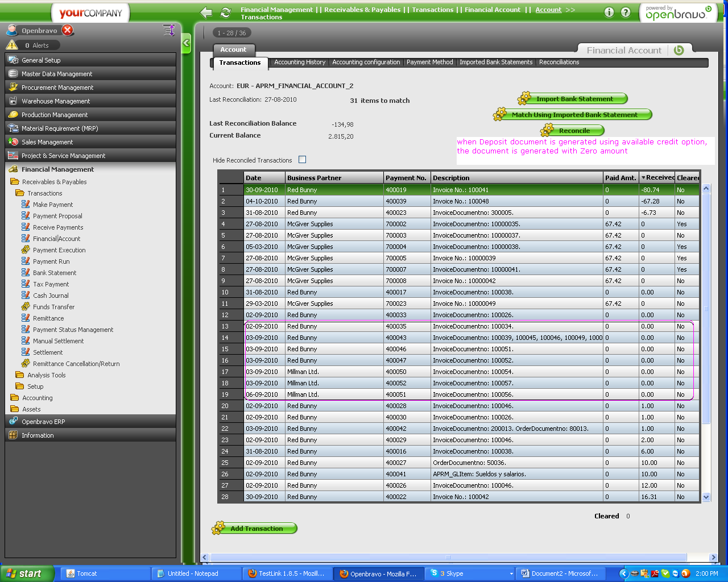The height and width of the screenshot is (582, 728).
Task: Open the Alerts warning icon
Action: pos(12,45)
